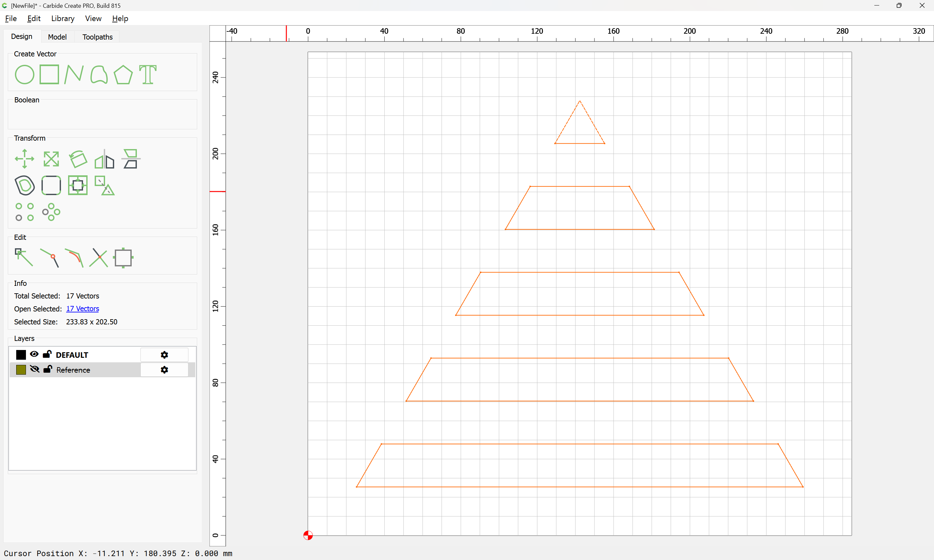
Task: Switch to the Design tab
Action: coord(21,36)
